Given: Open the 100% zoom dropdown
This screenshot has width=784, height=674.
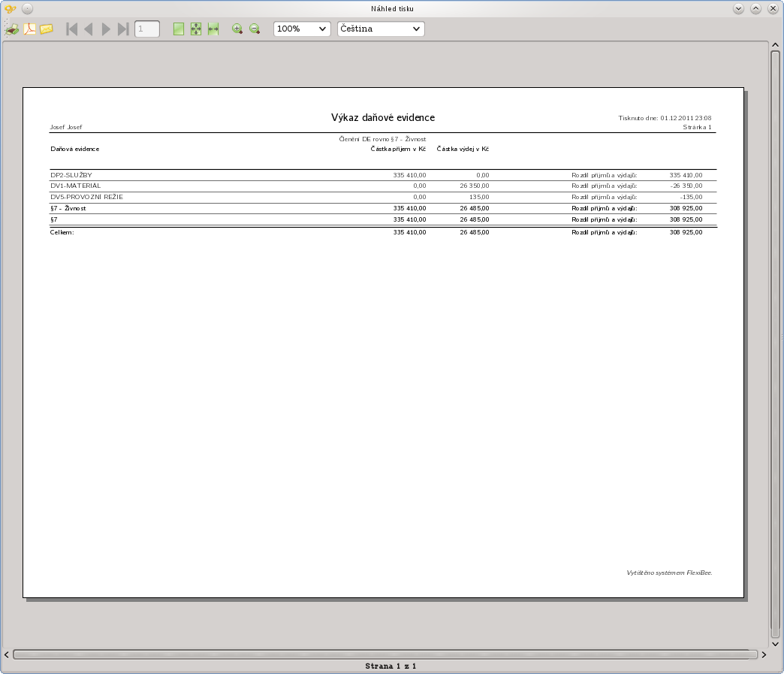Looking at the screenshot, I should 302,29.
